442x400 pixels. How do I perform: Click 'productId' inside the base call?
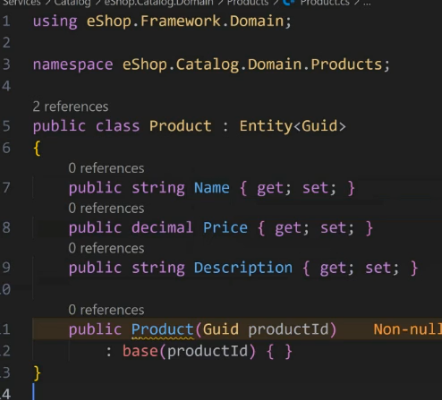[x=207, y=351]
